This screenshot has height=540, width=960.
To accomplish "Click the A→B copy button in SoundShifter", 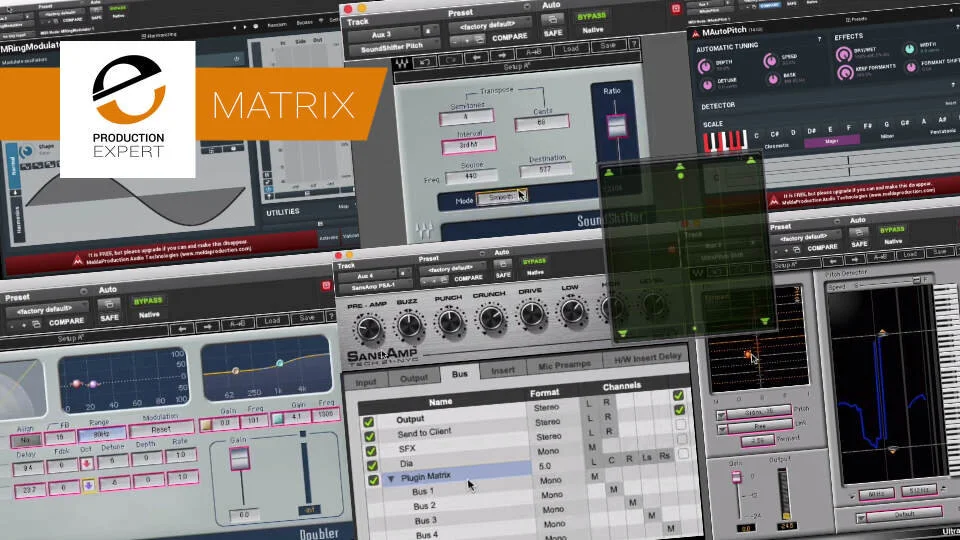I will (533, 52).
